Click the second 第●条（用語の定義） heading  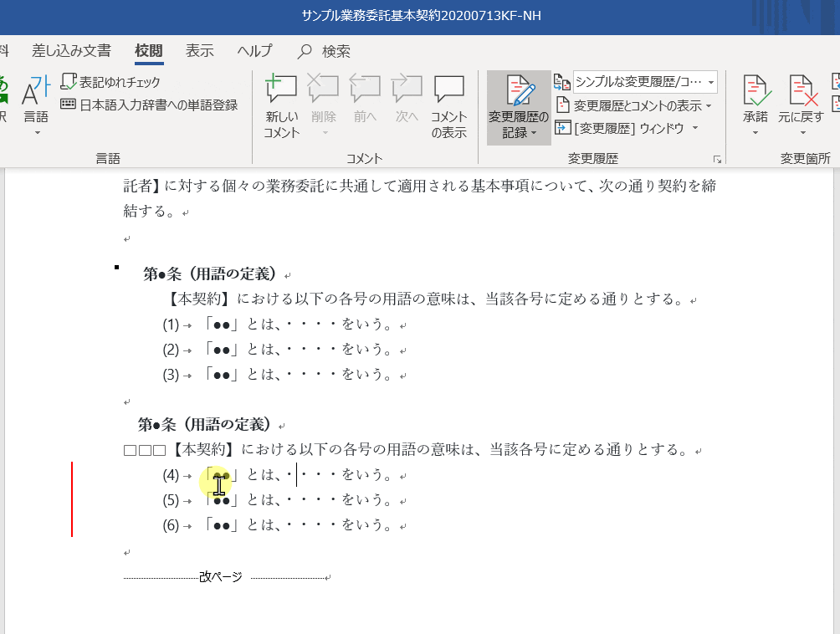[x=205, y=425]
